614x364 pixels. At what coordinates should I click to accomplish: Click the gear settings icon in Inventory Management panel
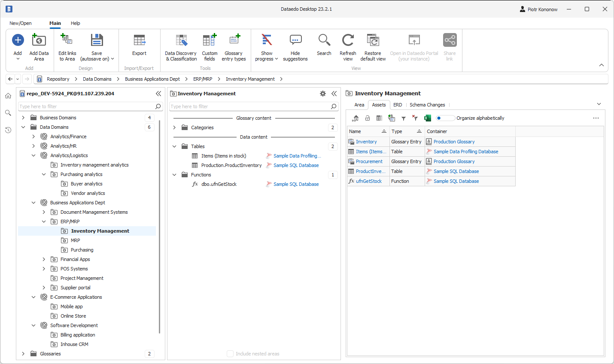pyautogui.click(x=323, y=94)
